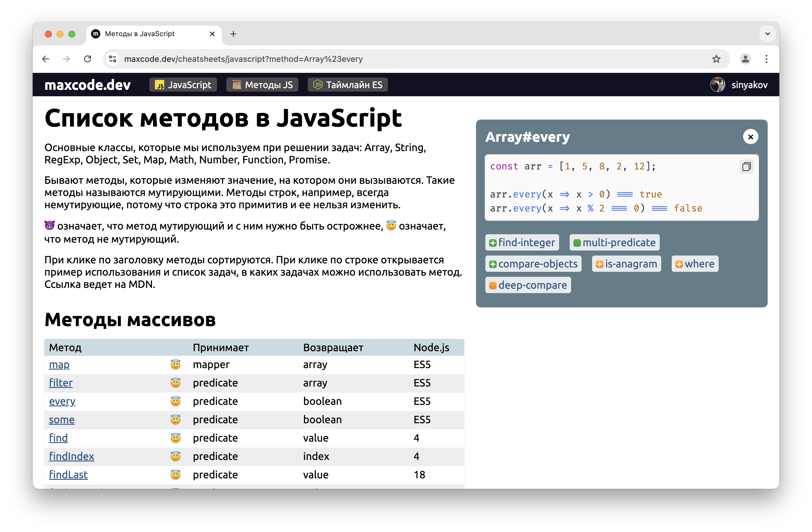The image size is (812, 532).
Task: Open the find-integer task tag
Action: click(x=522, y=243)
